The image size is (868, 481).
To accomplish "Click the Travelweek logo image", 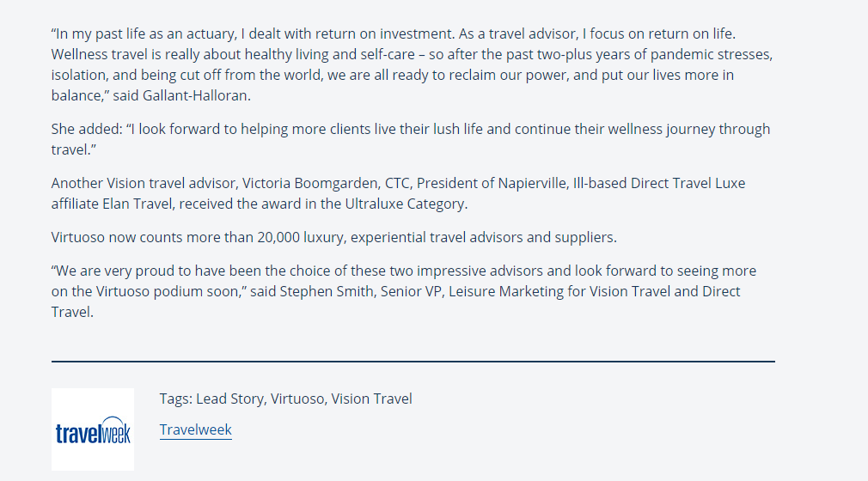I will coord(93,429).
